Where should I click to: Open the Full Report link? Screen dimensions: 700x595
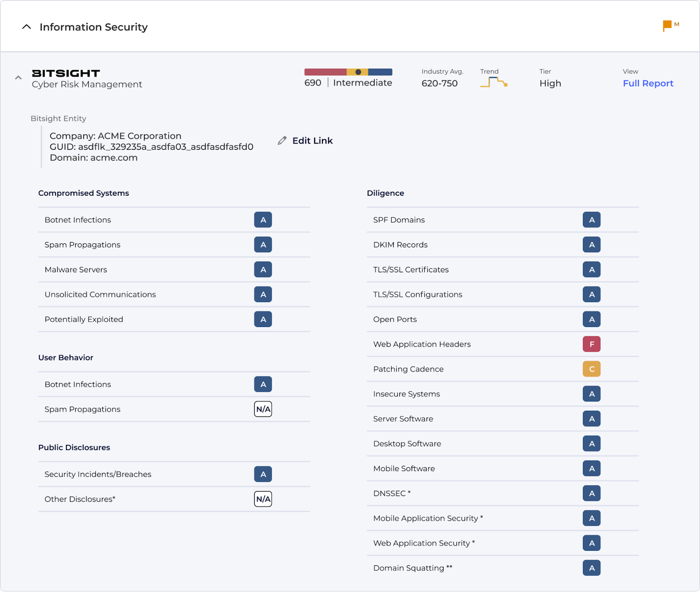(x=648, y=83)
